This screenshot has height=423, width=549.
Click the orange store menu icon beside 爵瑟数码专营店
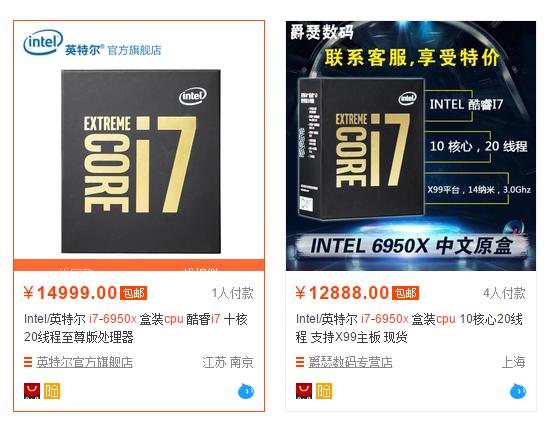[x=300, y=362]
